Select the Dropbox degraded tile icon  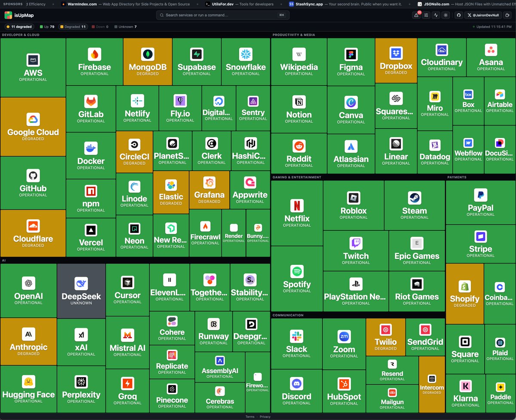(x=396, y=53)
